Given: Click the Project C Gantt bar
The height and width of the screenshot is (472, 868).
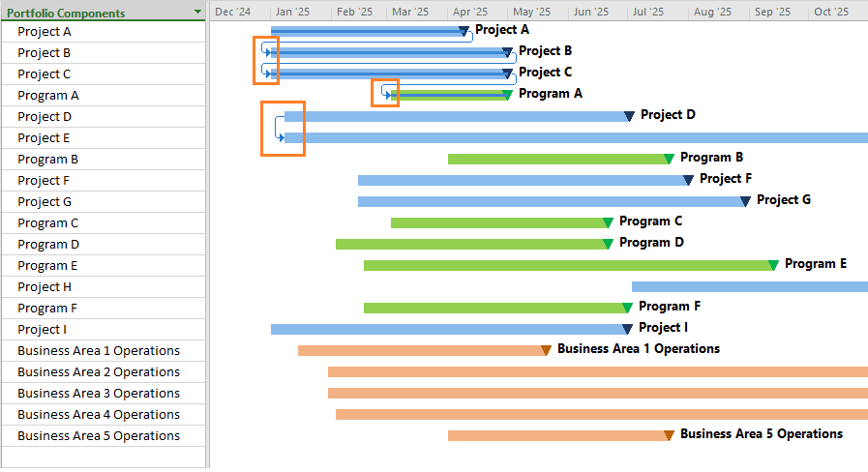Looking at the screenshot, I should pos(387,74).
